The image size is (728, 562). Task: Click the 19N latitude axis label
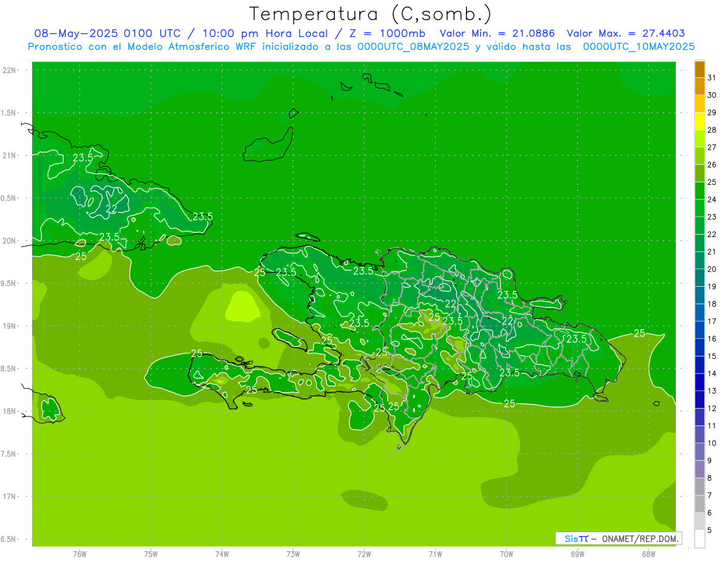(10, 326)
